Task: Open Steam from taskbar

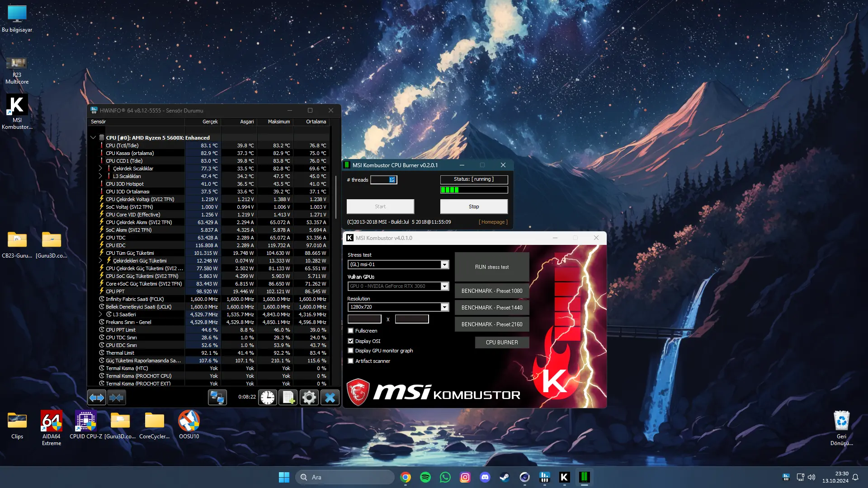Action: pos(505,477)
